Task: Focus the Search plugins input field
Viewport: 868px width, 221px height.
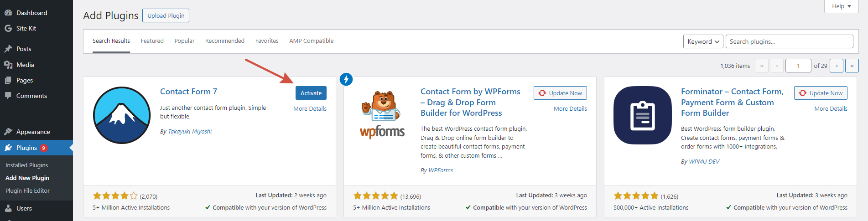Action: click(x=789, y=41)
